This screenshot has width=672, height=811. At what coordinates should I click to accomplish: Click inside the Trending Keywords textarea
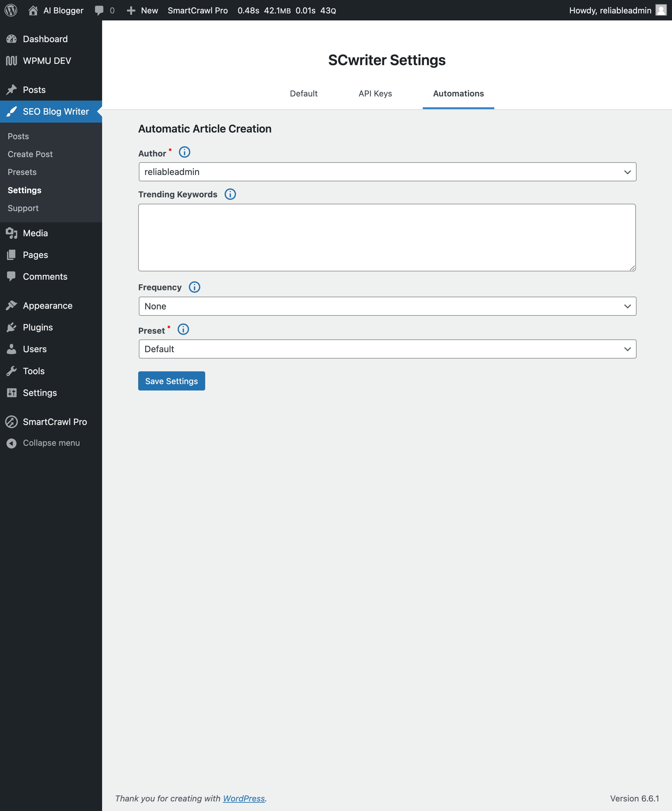387,238
